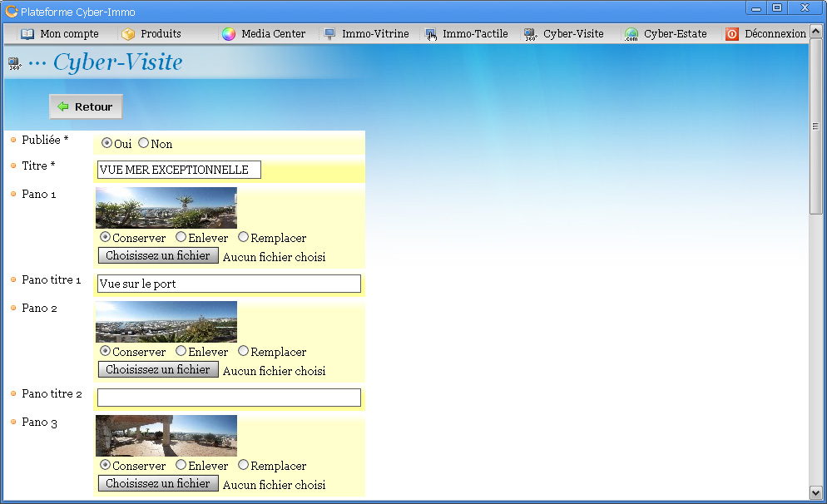
Task: Set Publiée to Oui
Action: (106, 143)
